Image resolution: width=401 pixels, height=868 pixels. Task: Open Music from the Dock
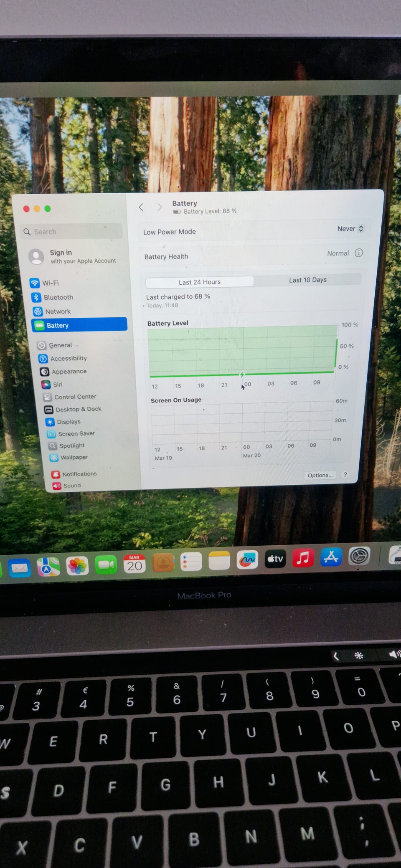[x=303, y=557]
